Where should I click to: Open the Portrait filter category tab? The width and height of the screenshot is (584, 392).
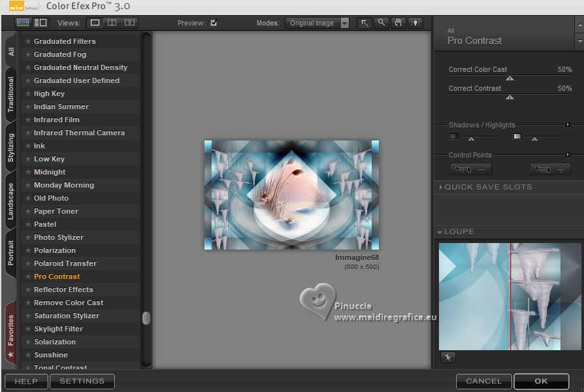click(11, 253)
